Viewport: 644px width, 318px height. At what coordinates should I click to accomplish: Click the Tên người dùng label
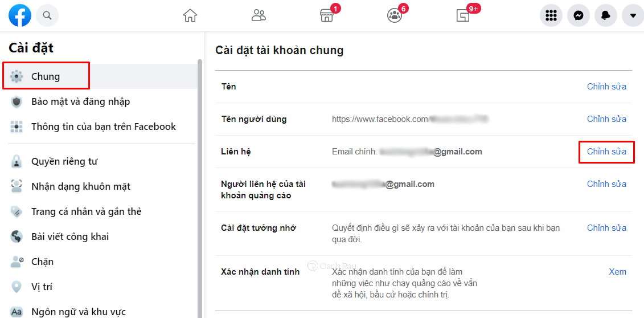pyautogui.click(x=254, y=119)
